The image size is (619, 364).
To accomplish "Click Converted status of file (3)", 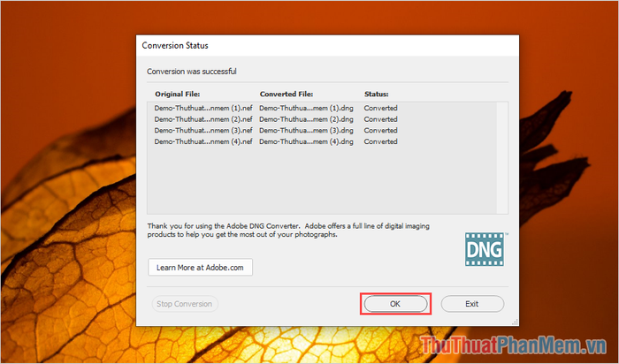I will (380, 130).
